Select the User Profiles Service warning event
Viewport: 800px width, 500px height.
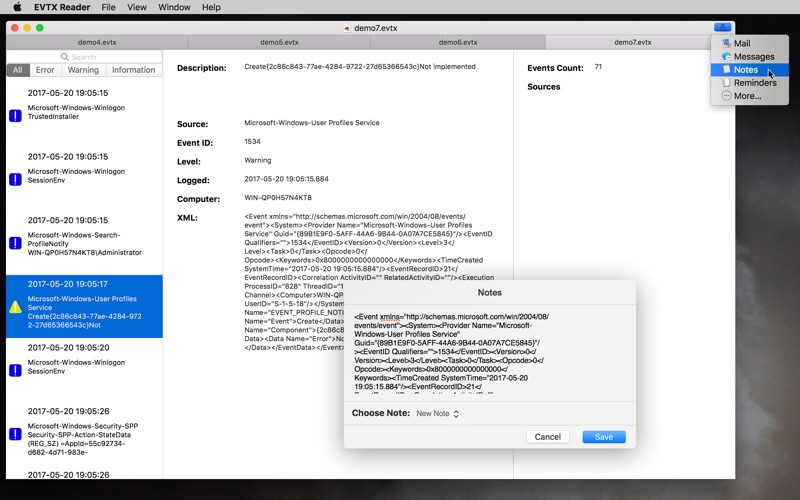[x=84, y=307]
